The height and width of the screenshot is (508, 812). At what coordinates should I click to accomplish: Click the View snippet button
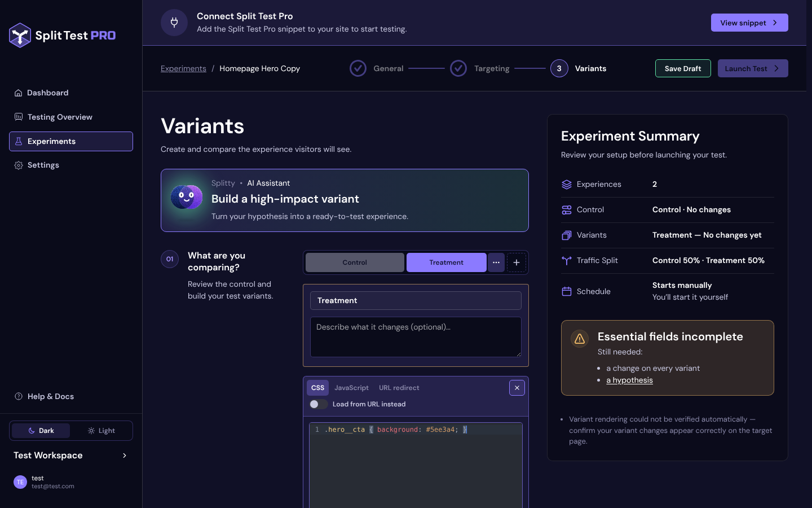tap(749, 23)
